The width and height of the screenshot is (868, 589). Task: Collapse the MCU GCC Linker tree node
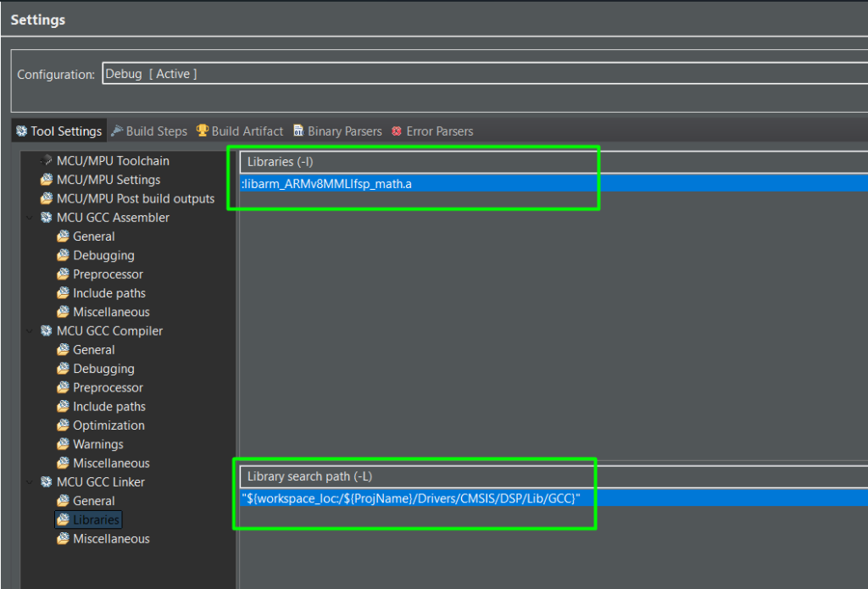31,482
